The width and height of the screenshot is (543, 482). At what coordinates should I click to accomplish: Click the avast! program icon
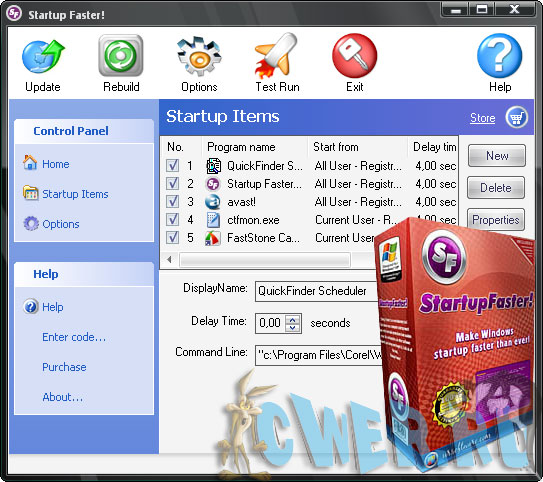[213, 202]
